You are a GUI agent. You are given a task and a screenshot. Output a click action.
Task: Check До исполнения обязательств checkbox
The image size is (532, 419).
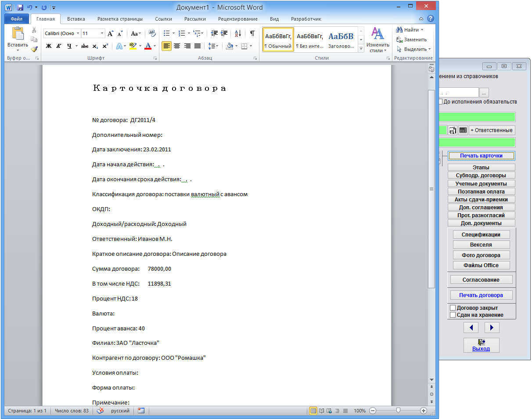click(440, 102)
